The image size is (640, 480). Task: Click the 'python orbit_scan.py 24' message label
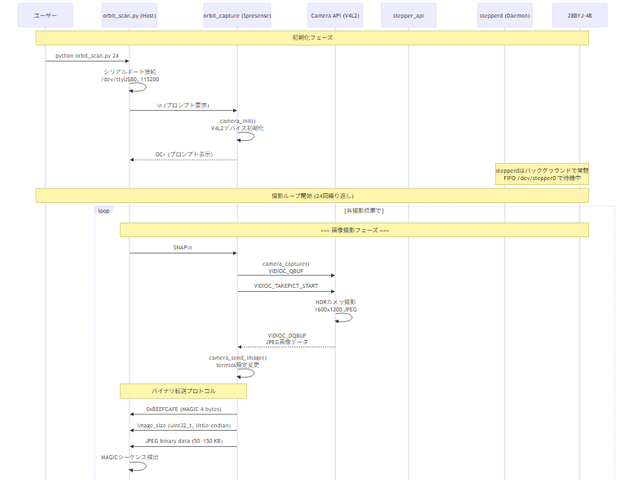click(87, 56)
